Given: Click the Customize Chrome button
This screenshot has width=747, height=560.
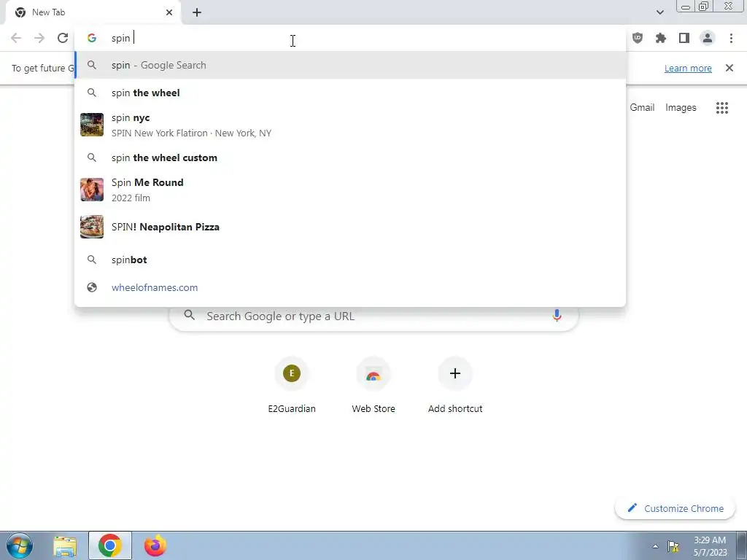Looking at the screenshot, I should pos(675,508).
